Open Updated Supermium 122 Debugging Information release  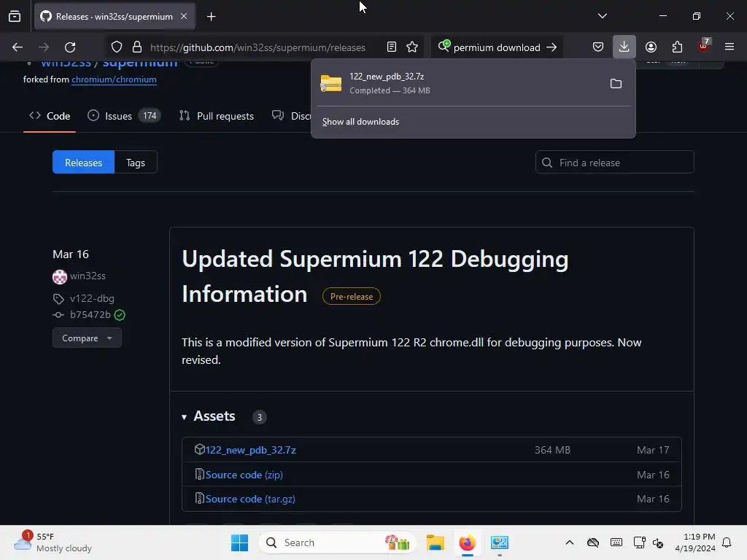coord(375,276)
